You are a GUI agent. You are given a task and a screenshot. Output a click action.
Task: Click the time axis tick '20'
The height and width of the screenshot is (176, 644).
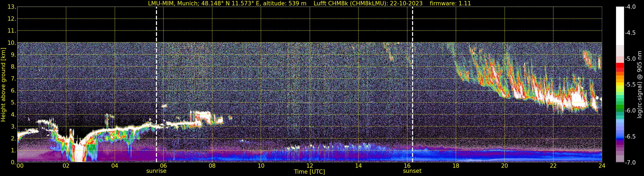(505, 166)
